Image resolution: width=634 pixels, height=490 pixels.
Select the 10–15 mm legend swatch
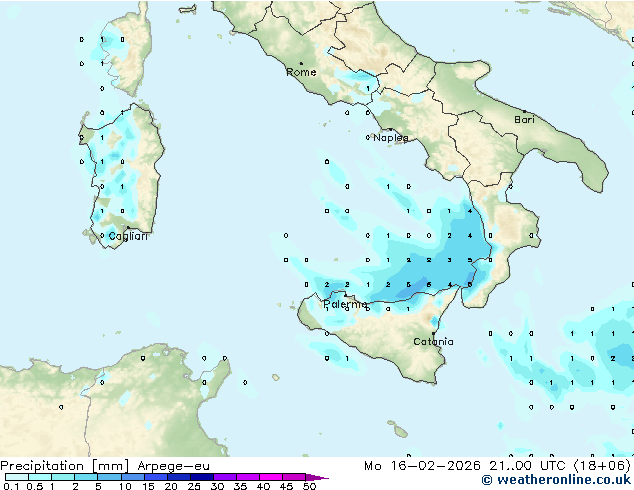[132, 477]
